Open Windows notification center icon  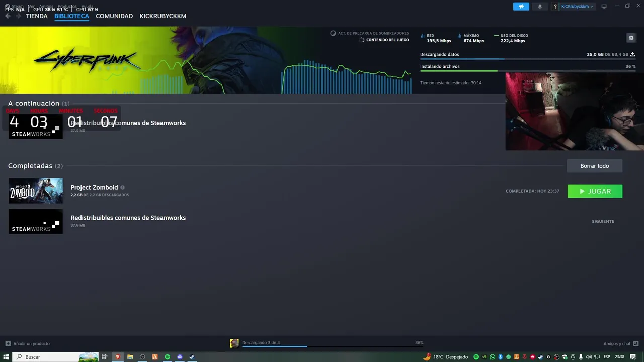633,357
